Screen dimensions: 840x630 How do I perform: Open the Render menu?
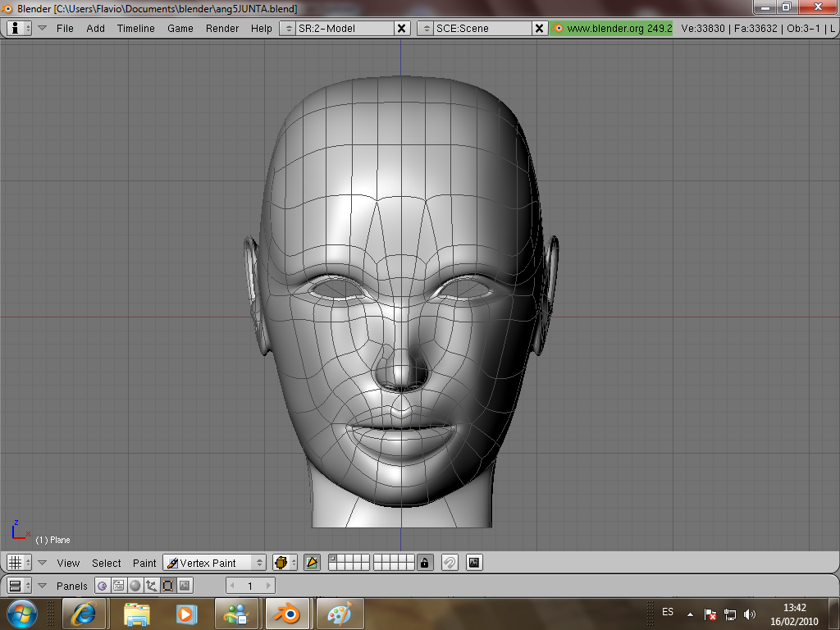tap(222, 28)
